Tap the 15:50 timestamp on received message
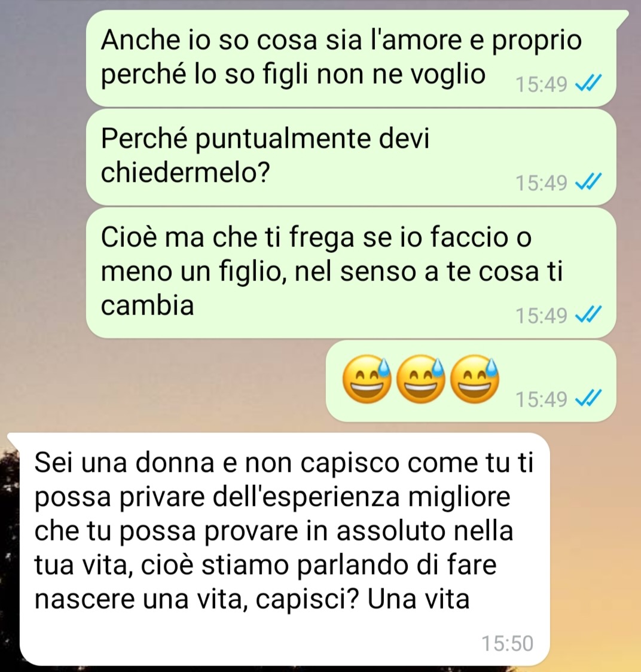This screenshot has width=641, height=672. 507,643
